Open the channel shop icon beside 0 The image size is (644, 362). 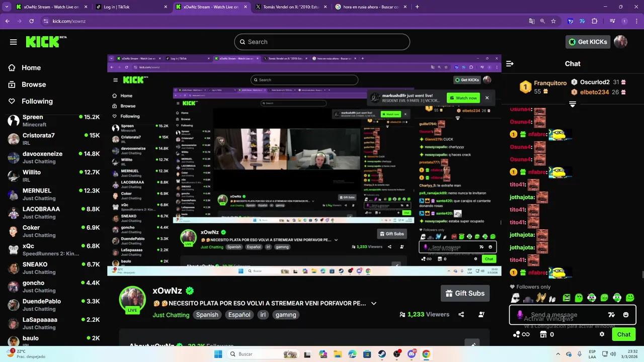[543, 334]
